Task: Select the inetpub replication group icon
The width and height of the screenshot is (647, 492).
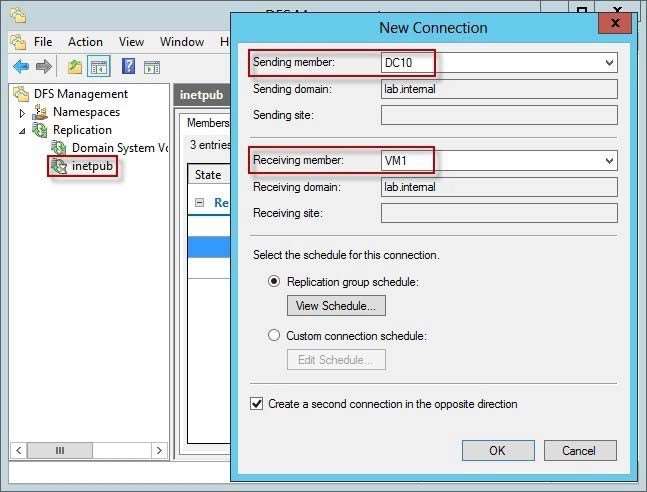Action: coord(59,166)
